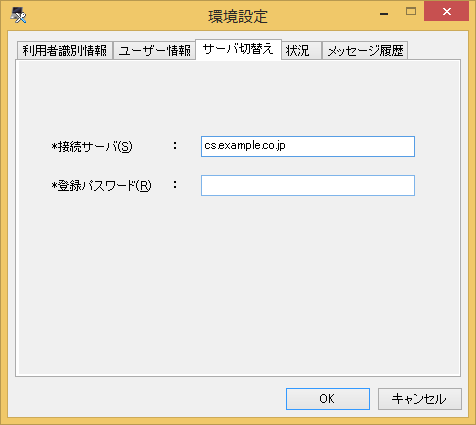Click the 環境設定 title text
The width and height of the screenshot is (476, 425).
pos(238,16)
